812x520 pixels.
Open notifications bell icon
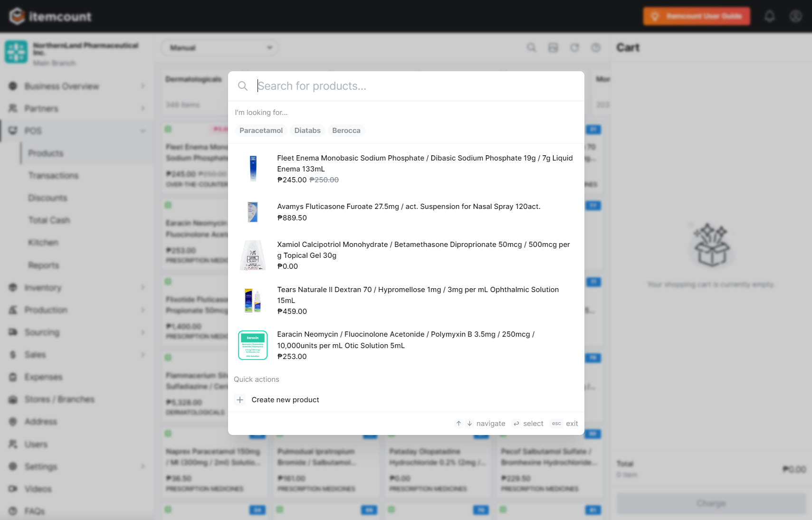click(x=770, y=16)
